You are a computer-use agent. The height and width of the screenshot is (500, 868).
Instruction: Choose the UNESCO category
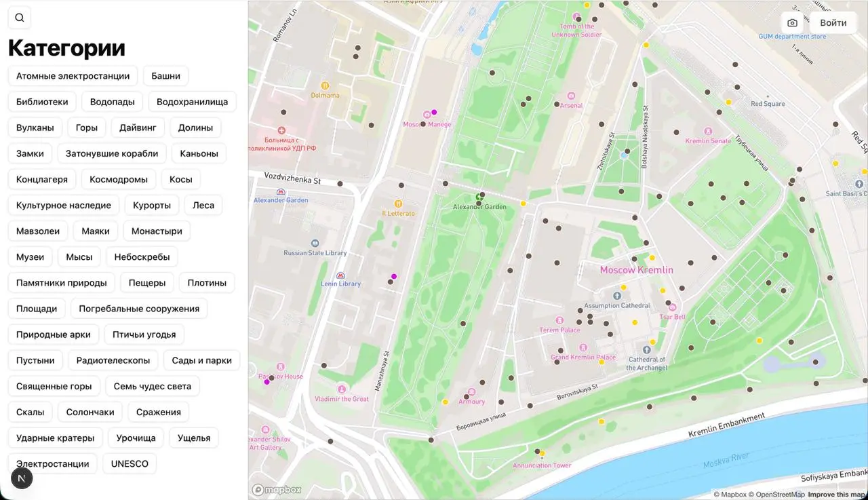[x=130, y=464]
